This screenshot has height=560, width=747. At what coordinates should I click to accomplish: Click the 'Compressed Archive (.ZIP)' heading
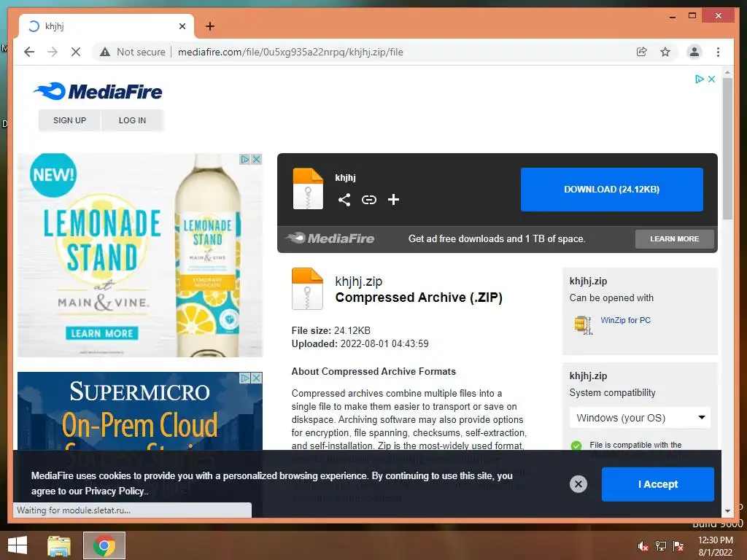pos(419,297)
